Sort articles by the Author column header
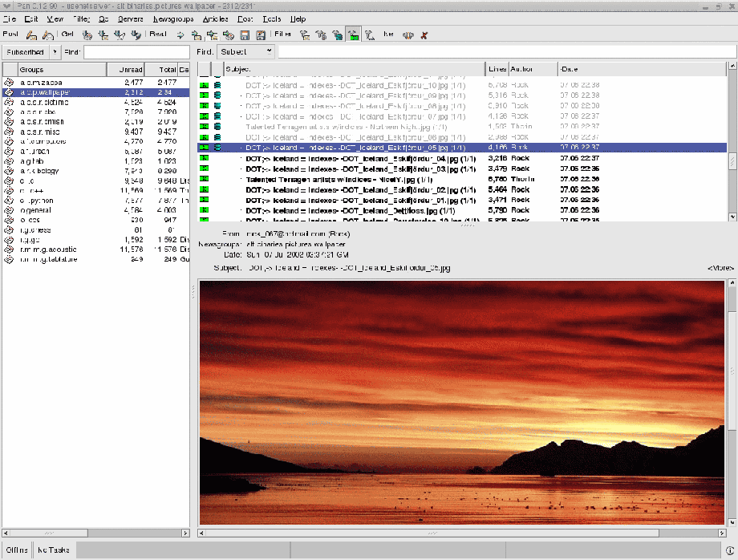 533,69
